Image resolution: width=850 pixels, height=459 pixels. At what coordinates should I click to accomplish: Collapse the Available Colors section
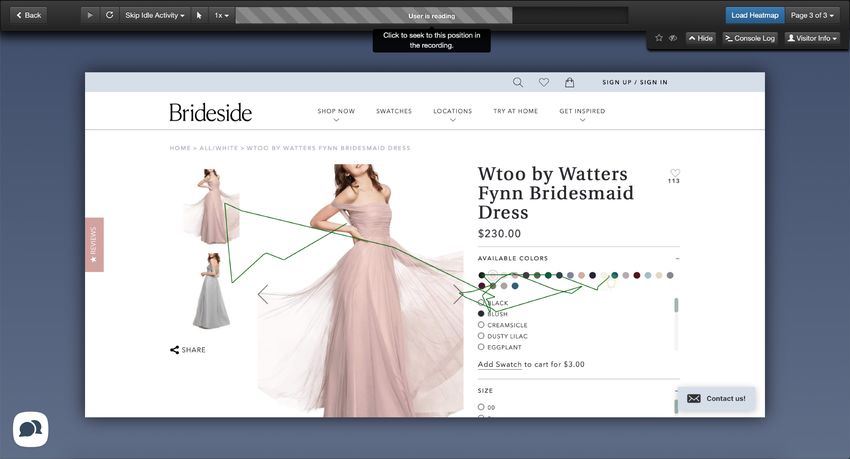(677, 258)
